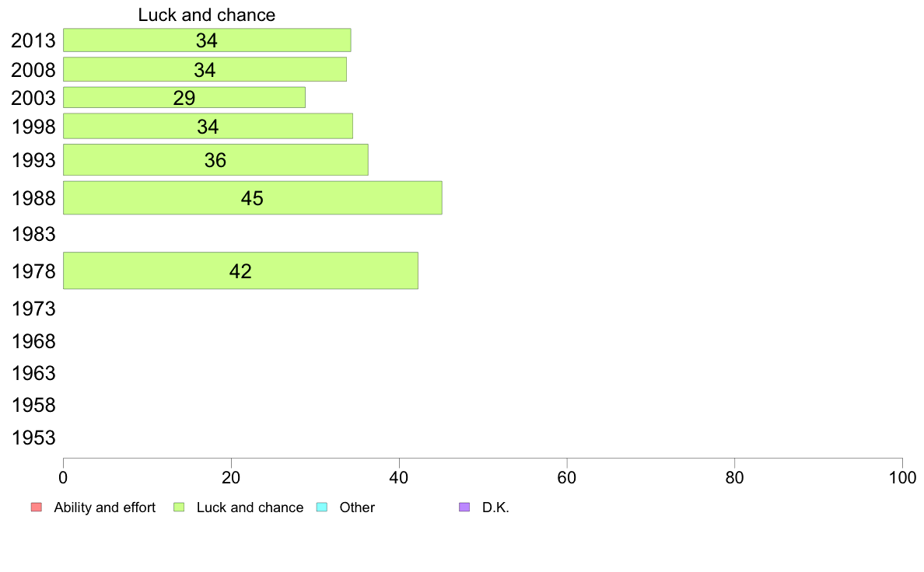This screenshot has width=924, height=572.
Task: Click the purple D.K. legend swatch
Action: pos(464,507)
